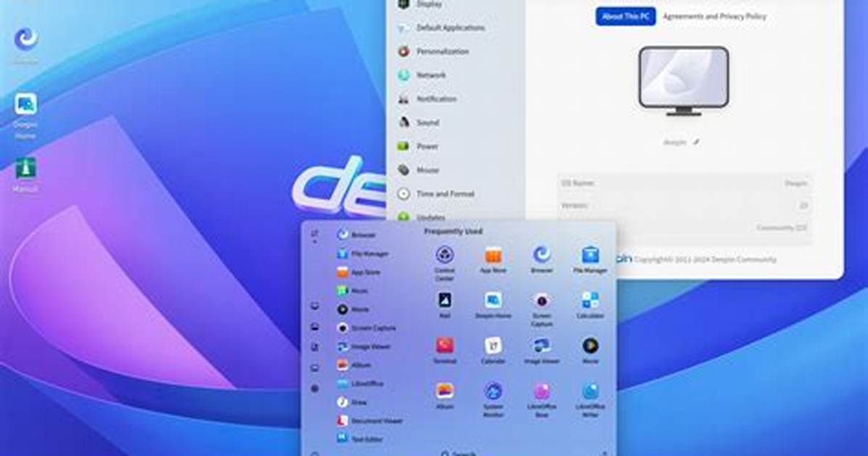Screen dimensions: 868x456
Task: Edit the computer name with the pencil icon
Action: pos(697,142)
